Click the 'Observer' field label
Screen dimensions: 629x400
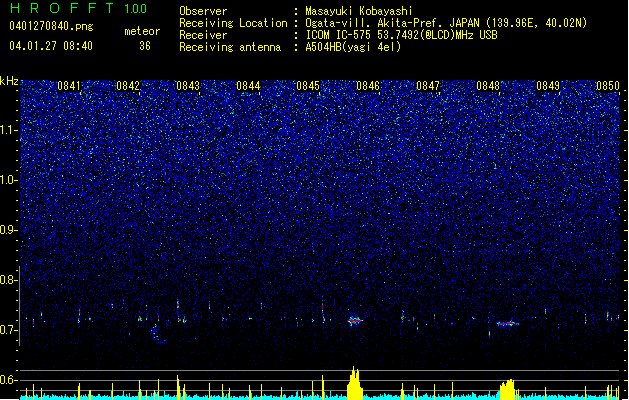tap(203, 11)
